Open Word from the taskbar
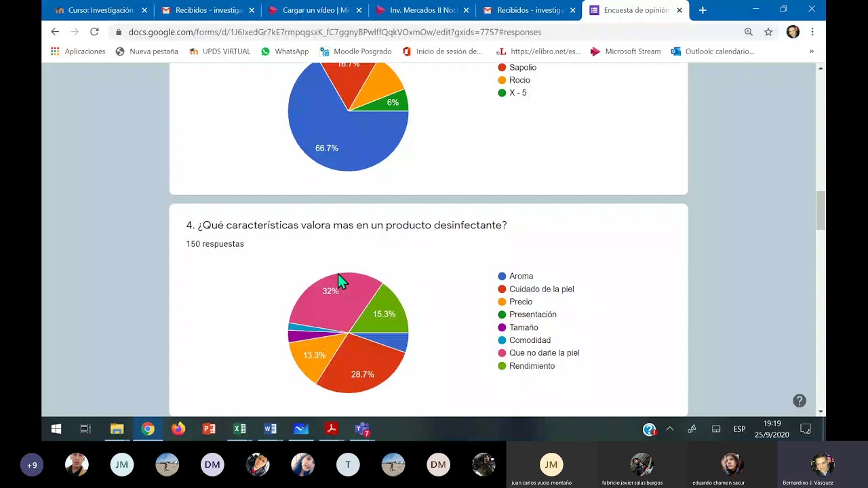The width and height of the screenshot is (868, 488). (x=270, y=428)
